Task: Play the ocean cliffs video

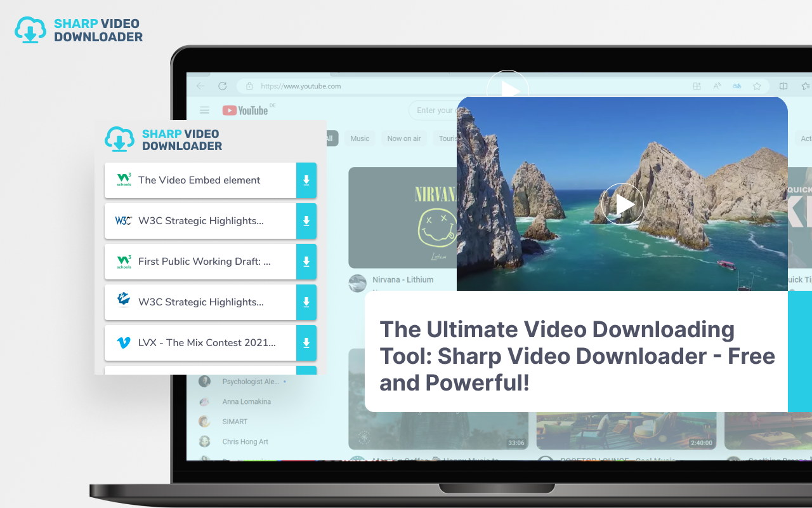Action: 622,204
